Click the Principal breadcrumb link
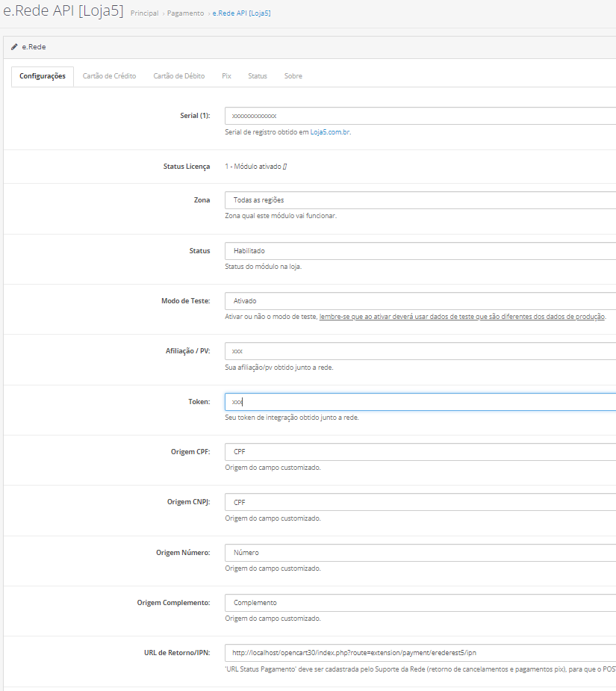Image resolution: width=616 pixels, height=691 pixels. tap(145, 13)
